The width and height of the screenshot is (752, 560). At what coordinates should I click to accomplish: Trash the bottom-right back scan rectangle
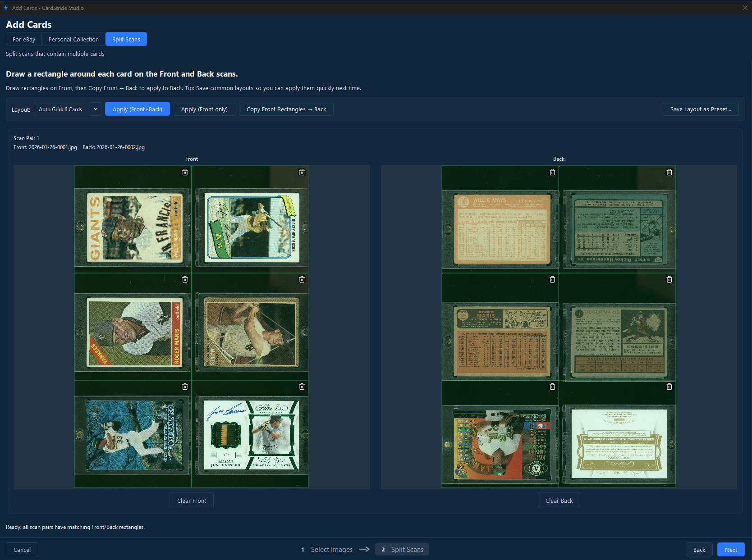(669, 387)
